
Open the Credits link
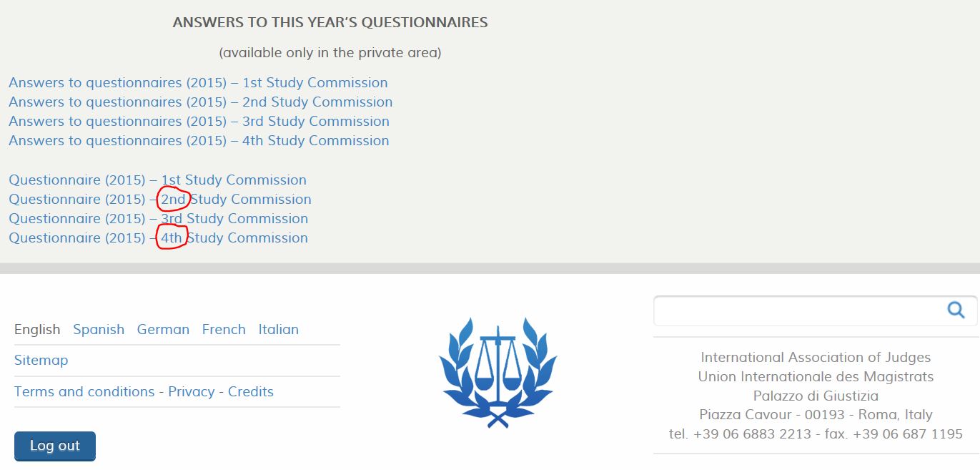(250, 392)
